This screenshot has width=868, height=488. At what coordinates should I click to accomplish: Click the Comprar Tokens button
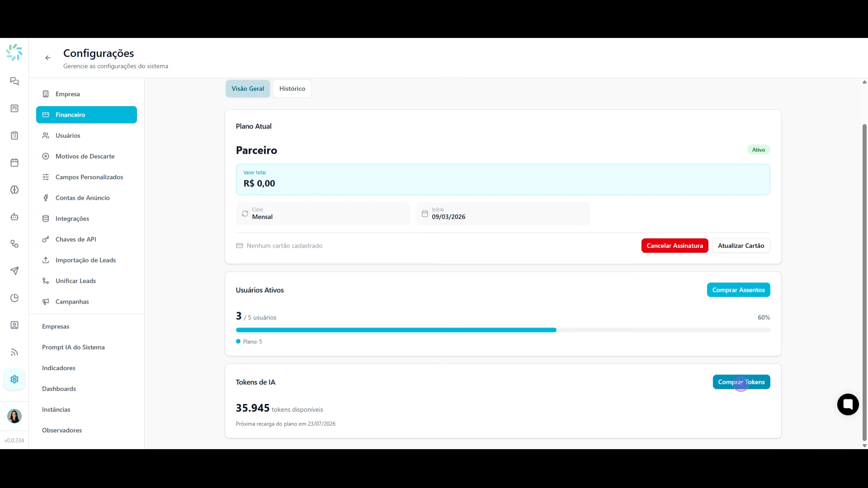point(741,382)
